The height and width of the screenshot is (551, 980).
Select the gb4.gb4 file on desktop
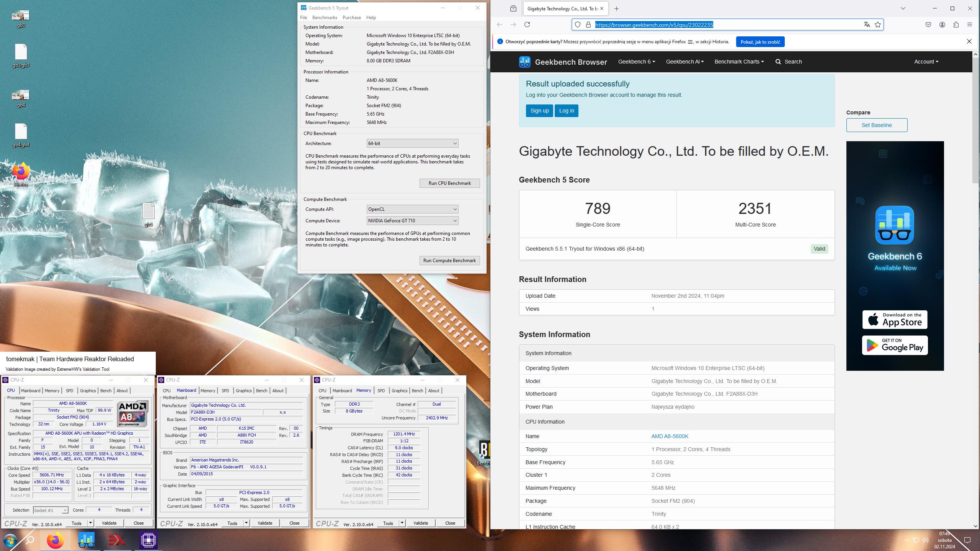point(21,135)
